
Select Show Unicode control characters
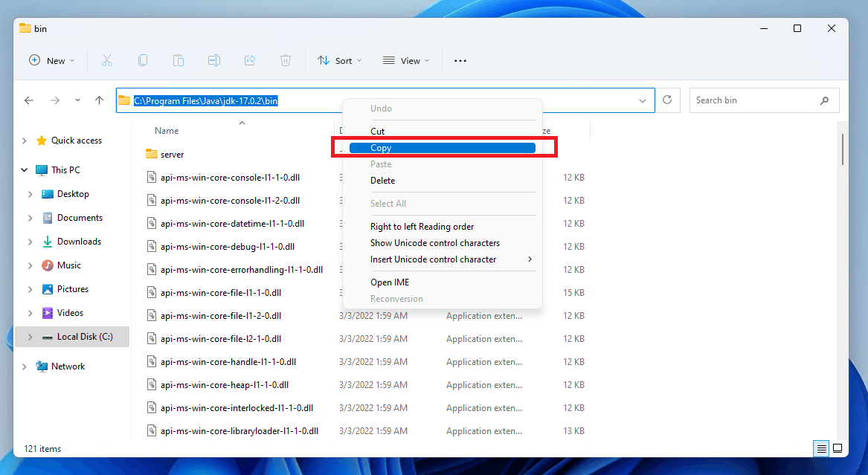point(443,243)
